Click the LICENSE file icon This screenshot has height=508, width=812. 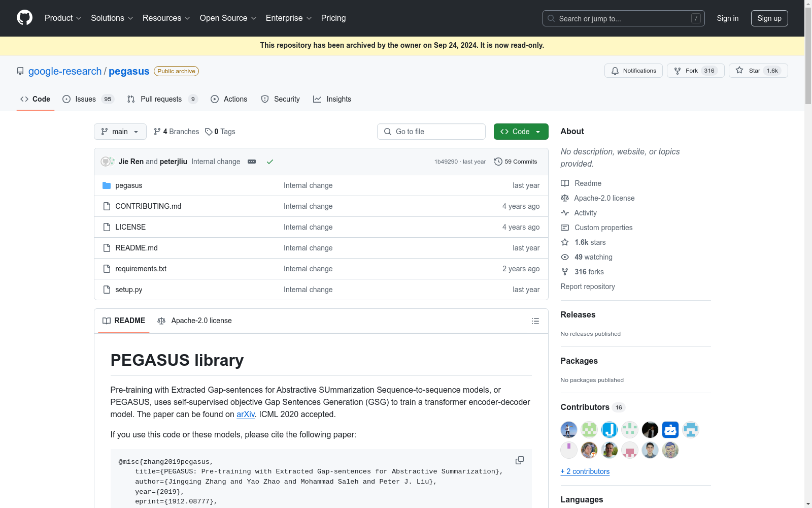107,227
